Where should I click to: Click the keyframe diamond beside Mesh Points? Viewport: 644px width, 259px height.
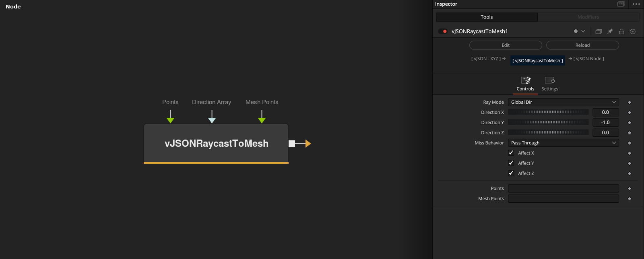pyautogui.click(x=630, y=199)
